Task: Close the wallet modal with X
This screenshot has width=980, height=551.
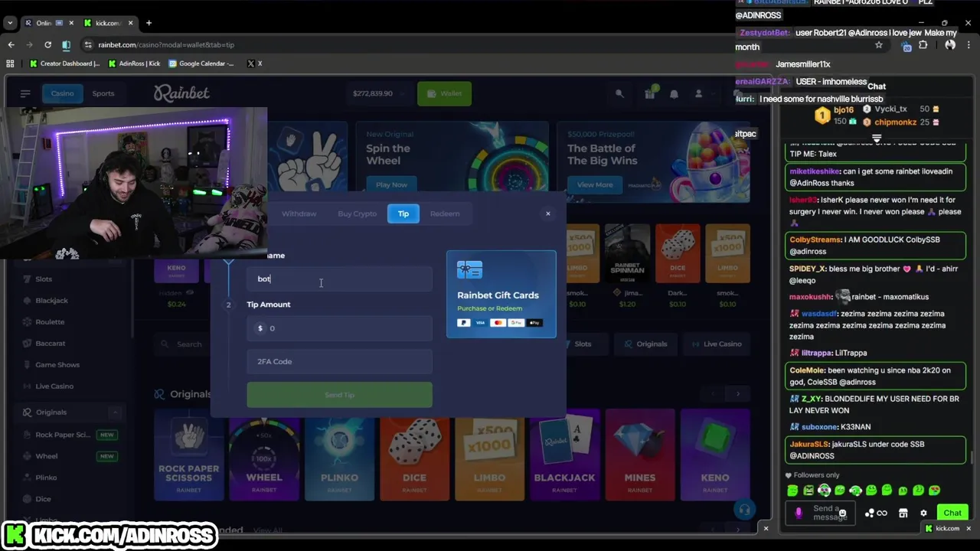Action: pos(548,214)
